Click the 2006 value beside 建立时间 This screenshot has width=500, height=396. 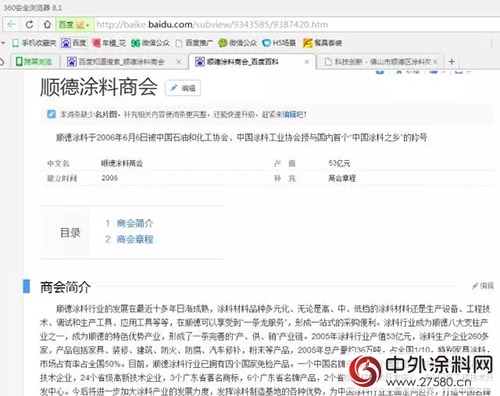[x=110, y=178]
